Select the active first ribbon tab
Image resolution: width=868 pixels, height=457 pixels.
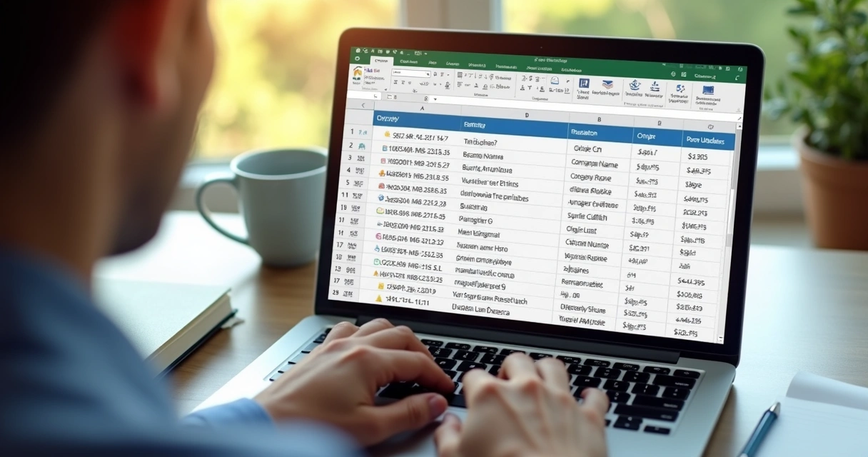pyautogui.click(x=382, y=60)
